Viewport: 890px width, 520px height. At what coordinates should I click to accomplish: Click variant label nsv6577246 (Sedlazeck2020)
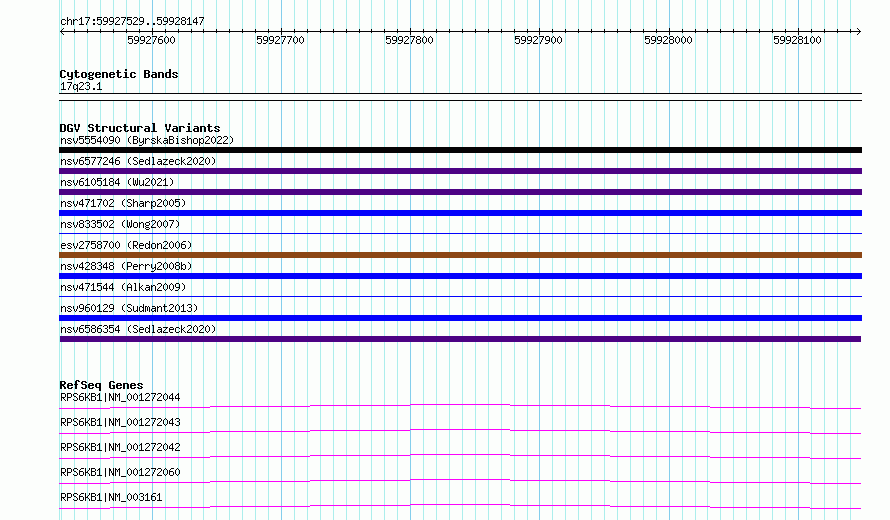138,161
